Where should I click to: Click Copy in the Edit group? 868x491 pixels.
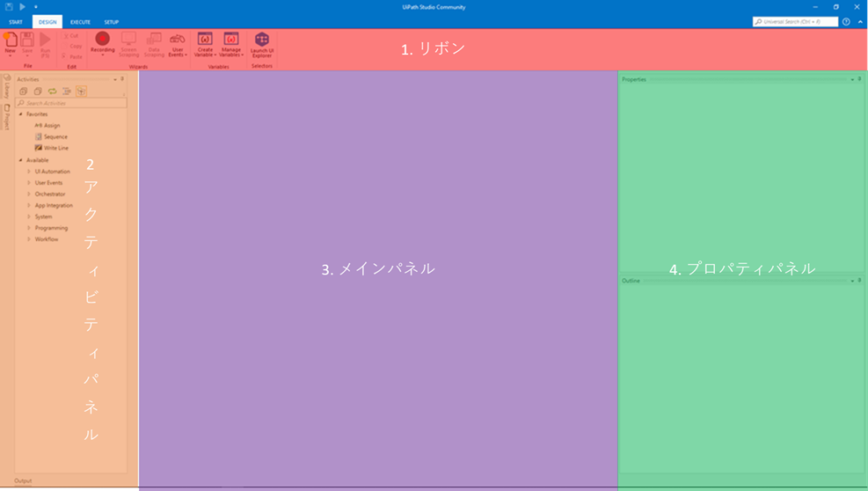pyautogui.click(x=72, y=46)
